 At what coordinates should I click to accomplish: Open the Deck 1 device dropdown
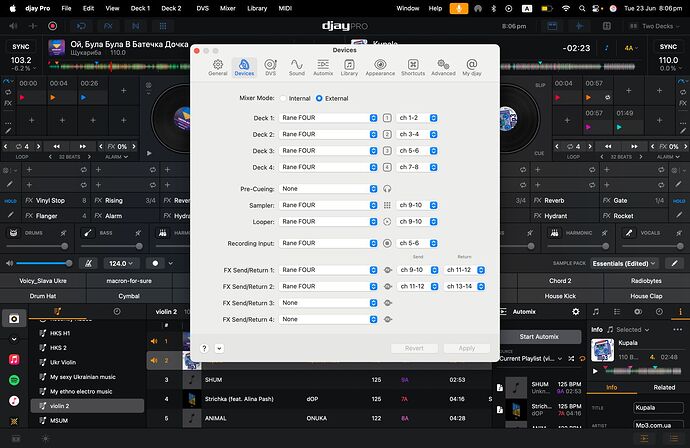(328, 118)
